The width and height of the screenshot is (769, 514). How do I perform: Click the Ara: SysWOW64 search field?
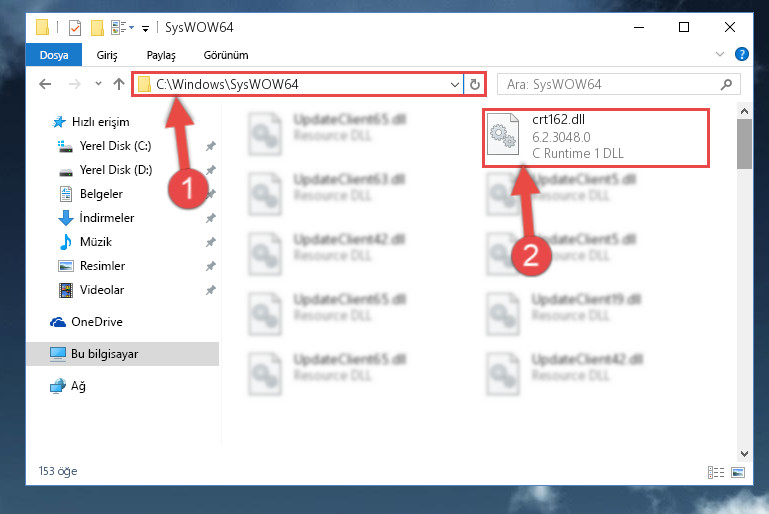click(x=612, y=84)
